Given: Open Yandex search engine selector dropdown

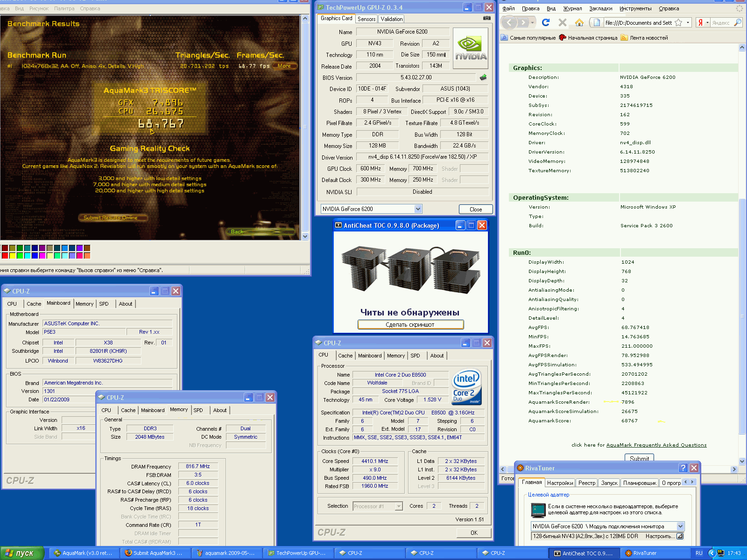Looking at the screenshot, I should [707, 22].
